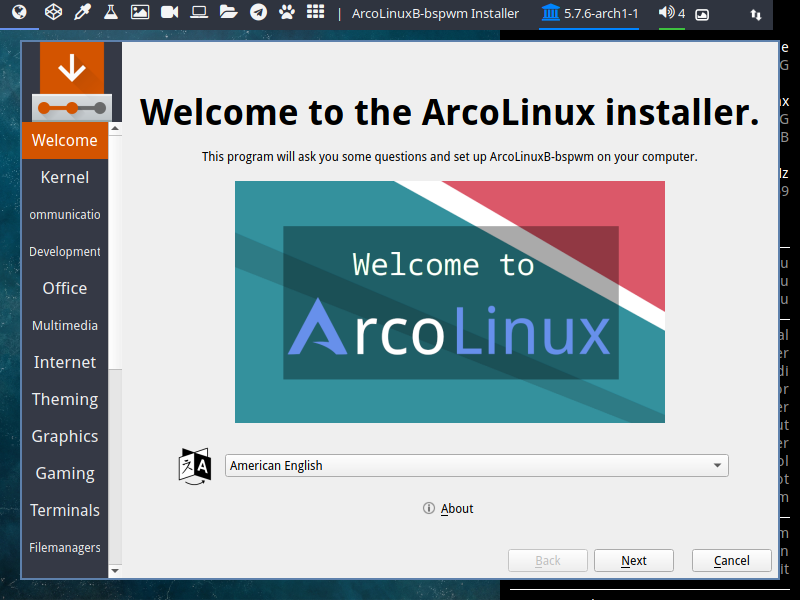Click the sidebar scrollbar thumb
Screen dimensions: 800x600
click(115, 252)
